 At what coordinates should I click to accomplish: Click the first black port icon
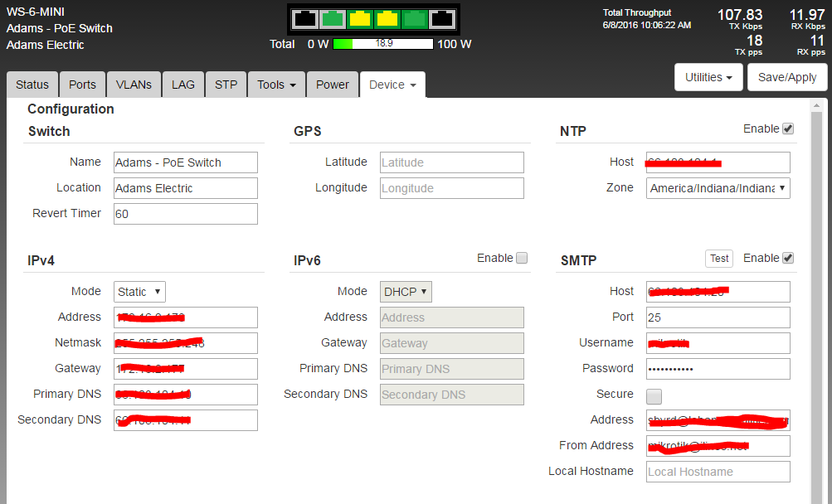(305, 18)
